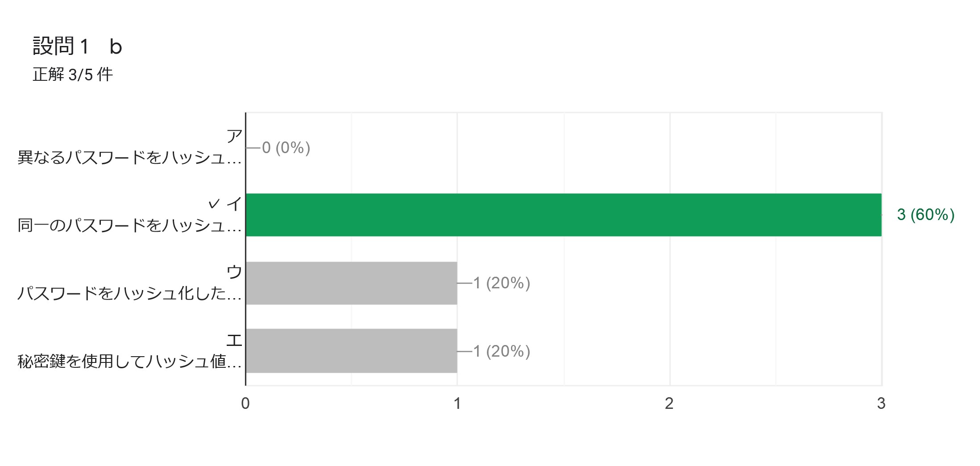The image size is (980, 466).
Task: Click the axis tick label 0
Action: (245, 404)
